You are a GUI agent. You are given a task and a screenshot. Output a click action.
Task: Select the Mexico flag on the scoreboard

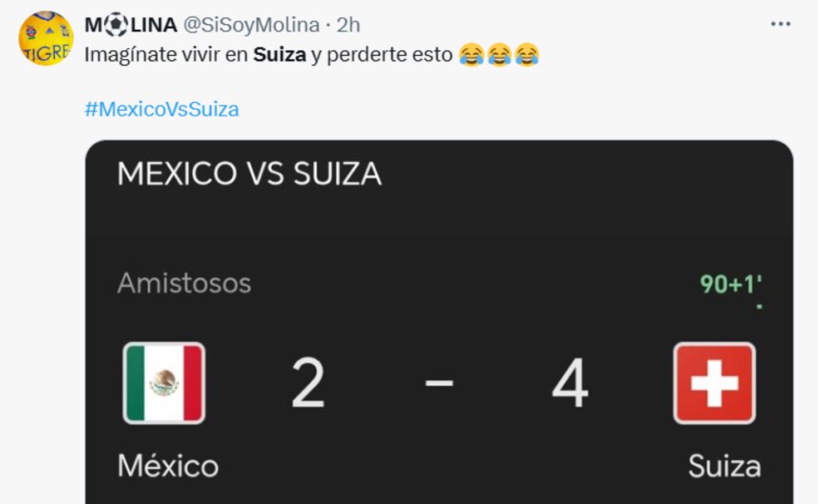click(164, 383)
